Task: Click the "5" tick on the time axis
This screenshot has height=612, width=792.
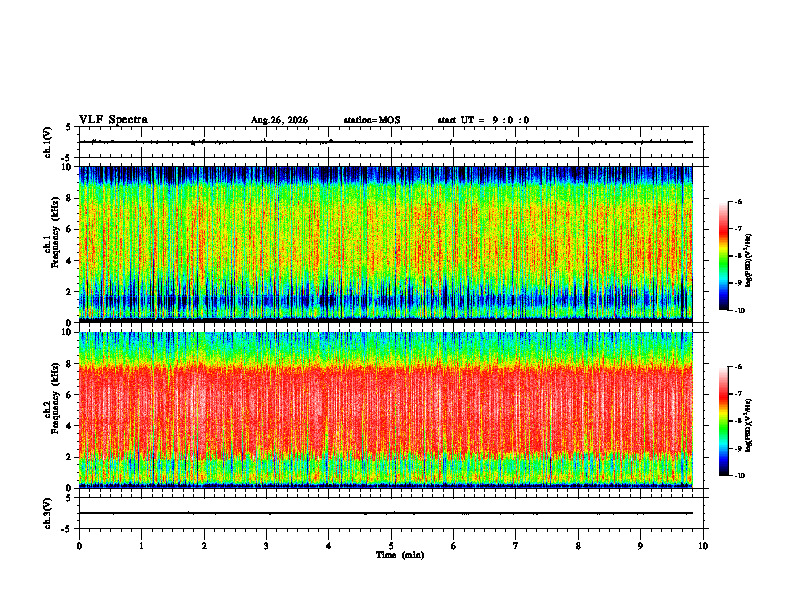Action: click(391, 546)
